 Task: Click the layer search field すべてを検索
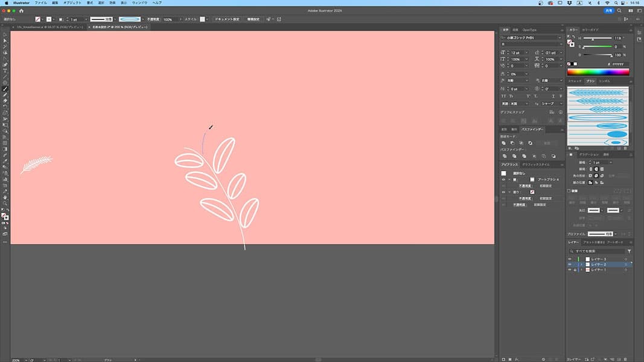tap(598, 251)
